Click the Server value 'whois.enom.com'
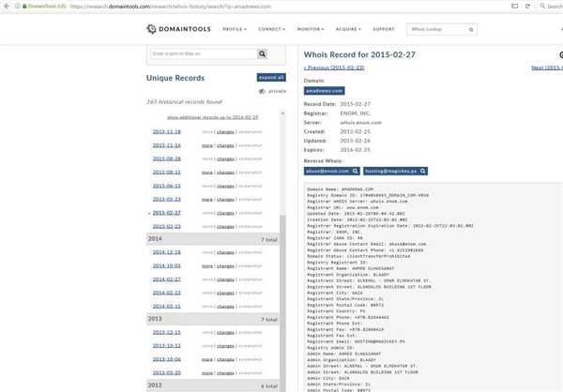Image resolution: width=563 pixels, height=392 pixels. tap(361, 123)
